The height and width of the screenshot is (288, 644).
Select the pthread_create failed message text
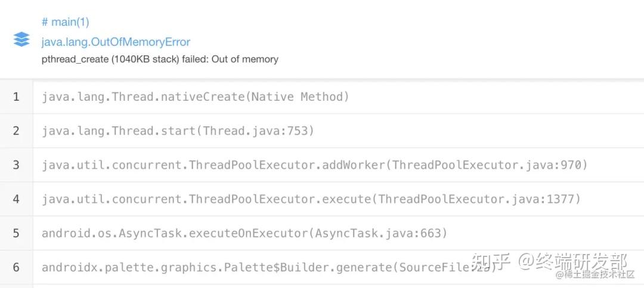160,59
